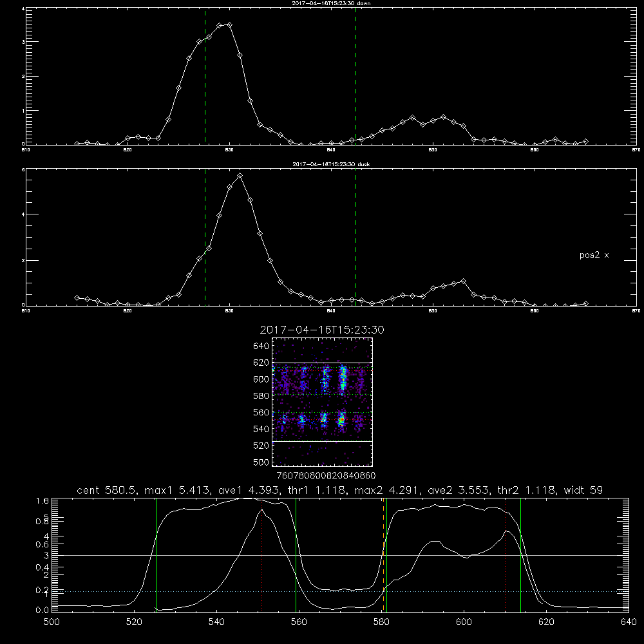Image resolution: width=644 pixels, height=644 pixels.
Task: Select the 'max2 4.291' statistic
Action: pos(385,490)
